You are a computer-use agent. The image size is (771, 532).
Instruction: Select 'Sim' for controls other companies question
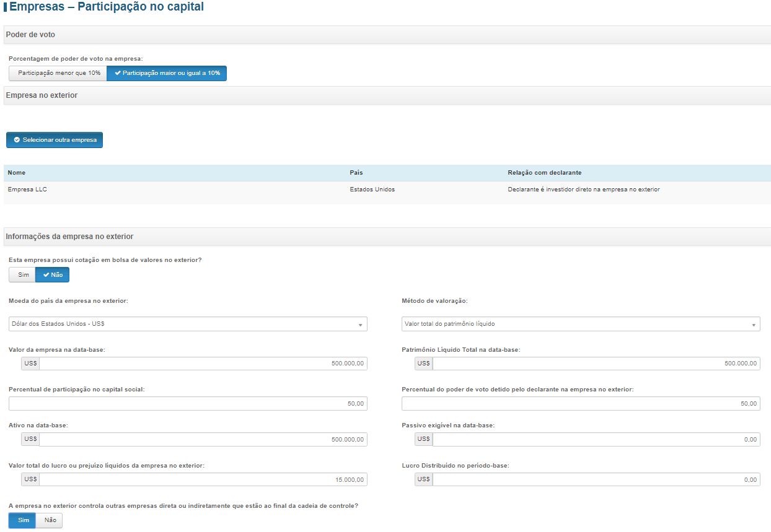tap(23, 520)
